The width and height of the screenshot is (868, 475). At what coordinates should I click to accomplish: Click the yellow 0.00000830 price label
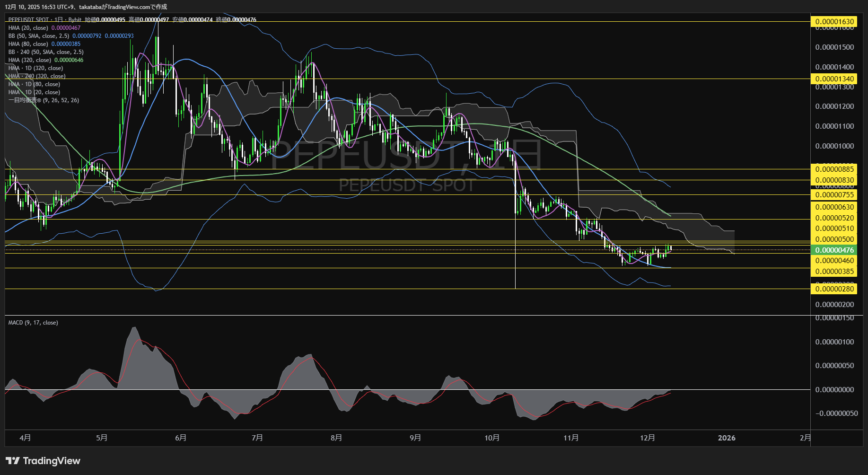[x=834, y=180]
